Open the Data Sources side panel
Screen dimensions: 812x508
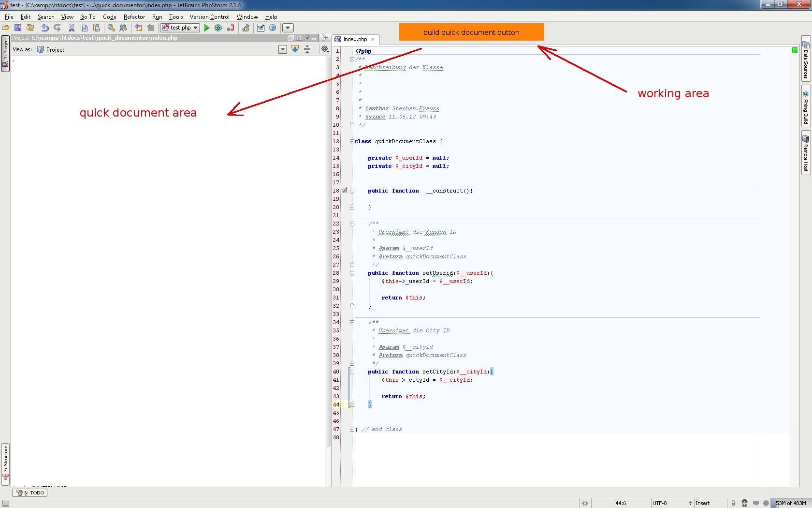806,60
